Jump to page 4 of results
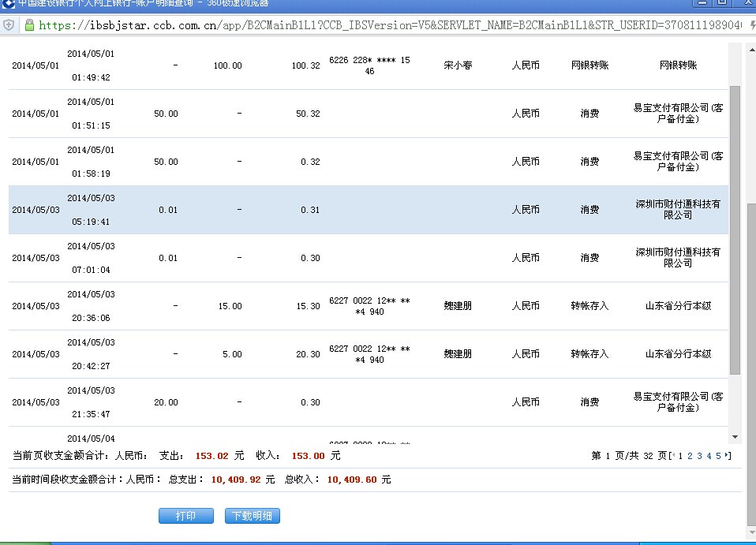Image resolution: width=756 pixels, height=545 pixels. tap(709, 456)
